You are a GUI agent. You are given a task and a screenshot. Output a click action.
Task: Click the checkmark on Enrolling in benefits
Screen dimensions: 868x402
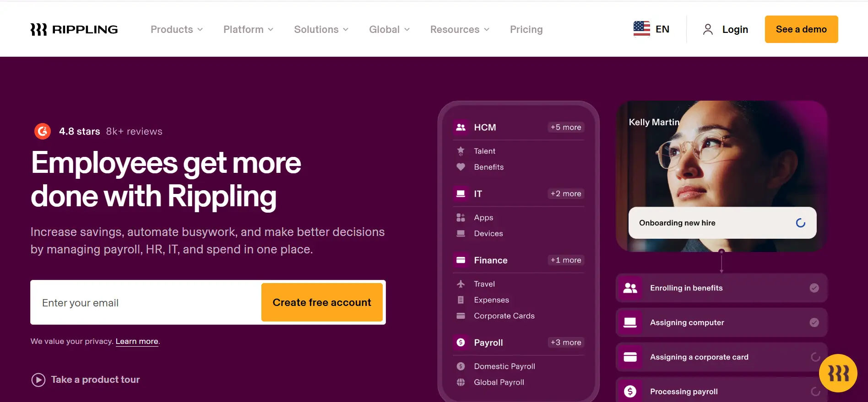[814, 288]
